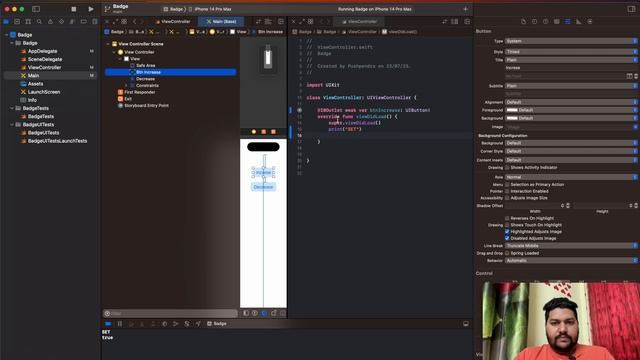Open the Corner Style dropdown
Viewport: 640px width, 360px height.
[571, 151]
